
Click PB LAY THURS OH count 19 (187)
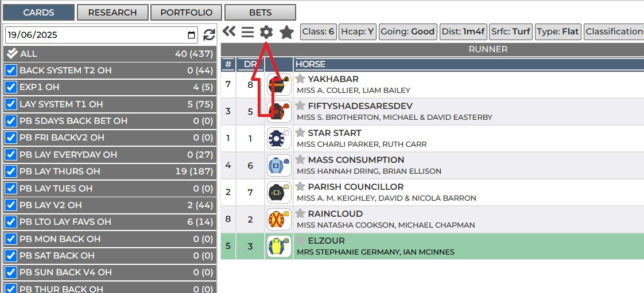(x=194, y=171)
